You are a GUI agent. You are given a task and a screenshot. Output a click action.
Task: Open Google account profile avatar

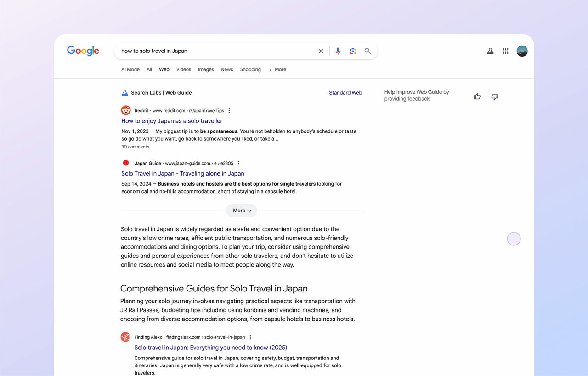(x=522, y=51)
